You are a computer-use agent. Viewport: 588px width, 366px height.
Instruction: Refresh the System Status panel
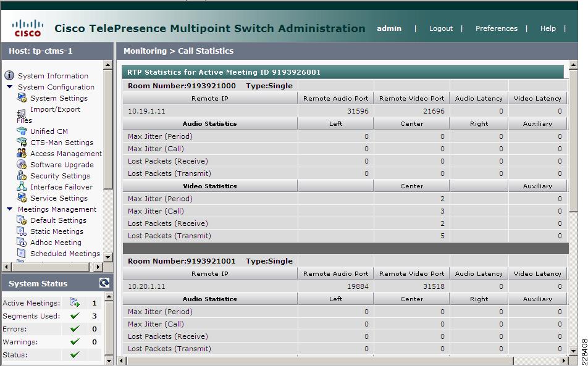click(x=104, y=283)
